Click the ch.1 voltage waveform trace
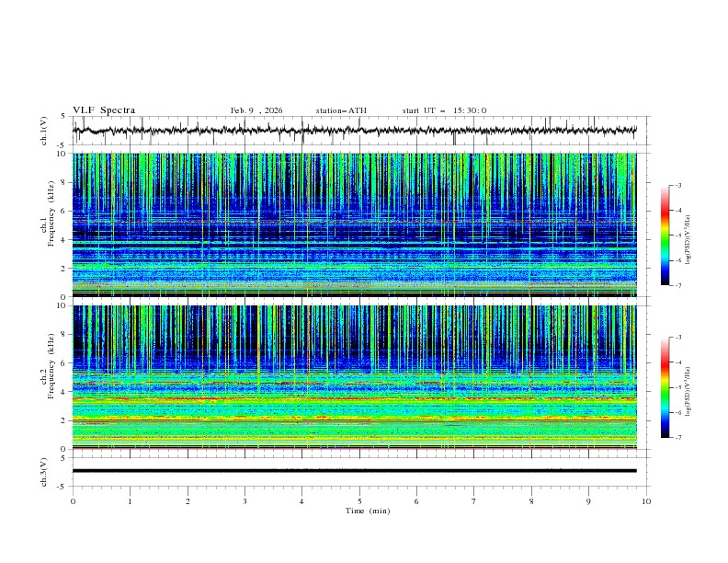The height and width of the screenshot is (563, 728). tap(354, 131)
